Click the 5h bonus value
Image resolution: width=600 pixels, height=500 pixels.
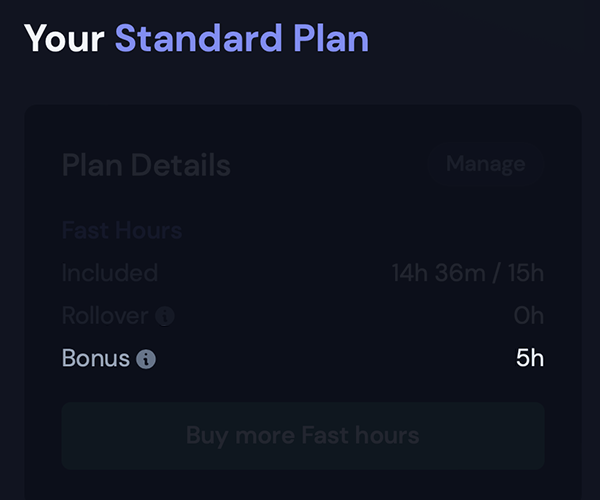coord(530,358)
